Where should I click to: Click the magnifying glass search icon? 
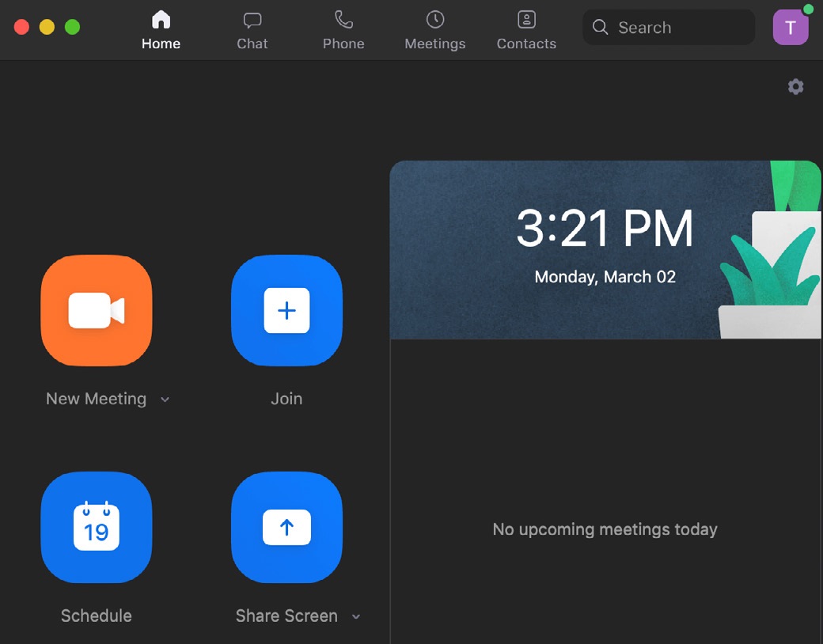tap(600, 27)
